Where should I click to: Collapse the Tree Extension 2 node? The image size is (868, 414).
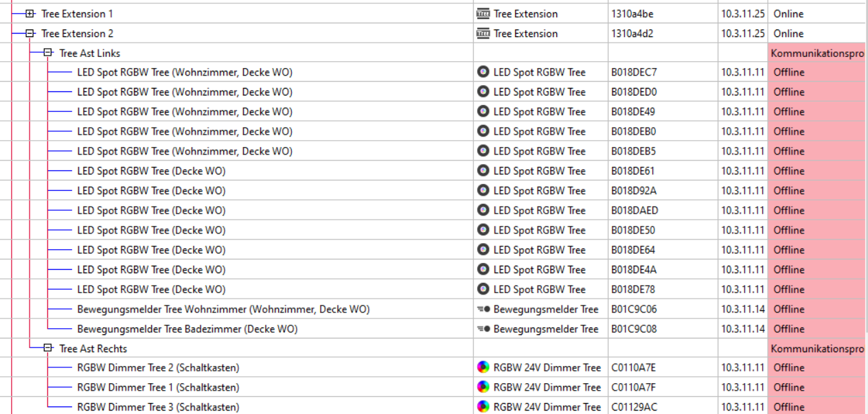pyautogui.click(x=30, y=34)
